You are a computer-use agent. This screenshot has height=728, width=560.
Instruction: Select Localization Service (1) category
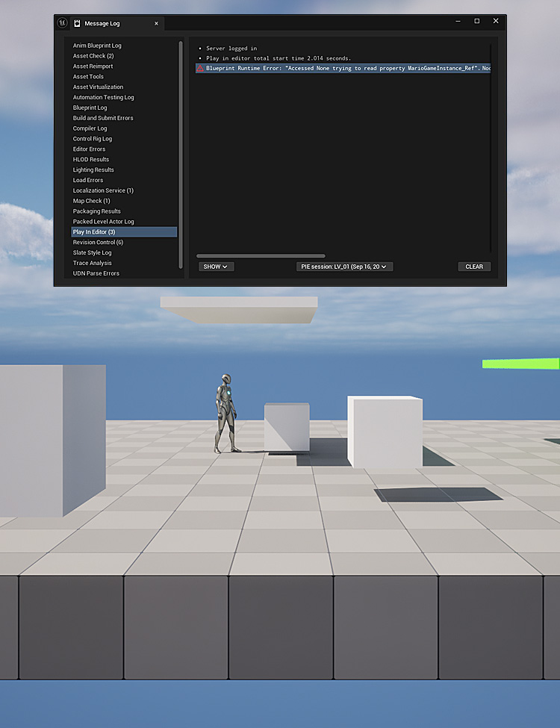pos(103,190)
